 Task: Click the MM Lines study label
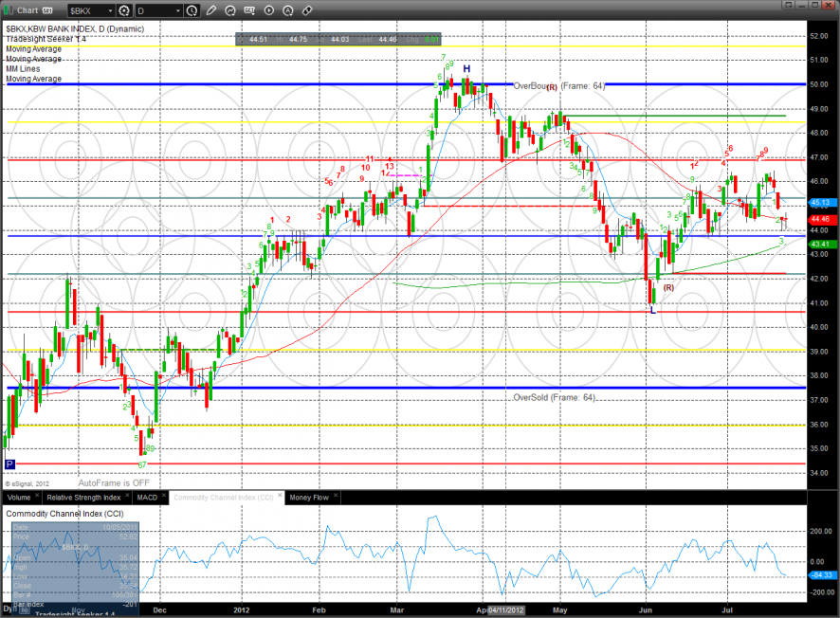[x=23, y=68]
